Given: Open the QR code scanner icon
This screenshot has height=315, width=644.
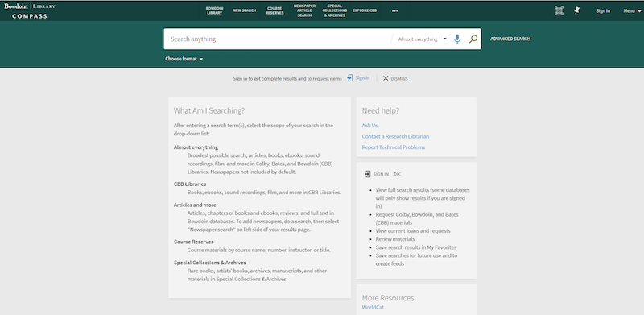Looking at the screenshot, I should [559, 10].
